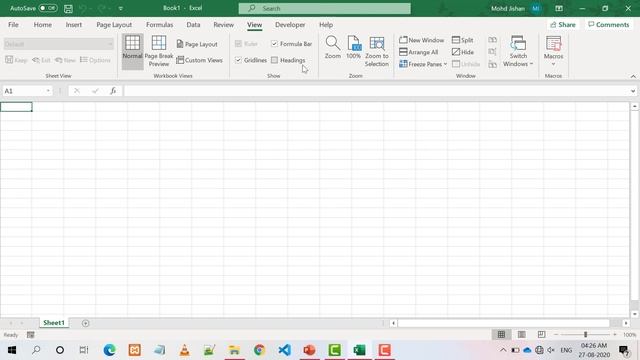Switch to the Formulas tab
Screen dimensions: 640x360
tap(160, 25)
